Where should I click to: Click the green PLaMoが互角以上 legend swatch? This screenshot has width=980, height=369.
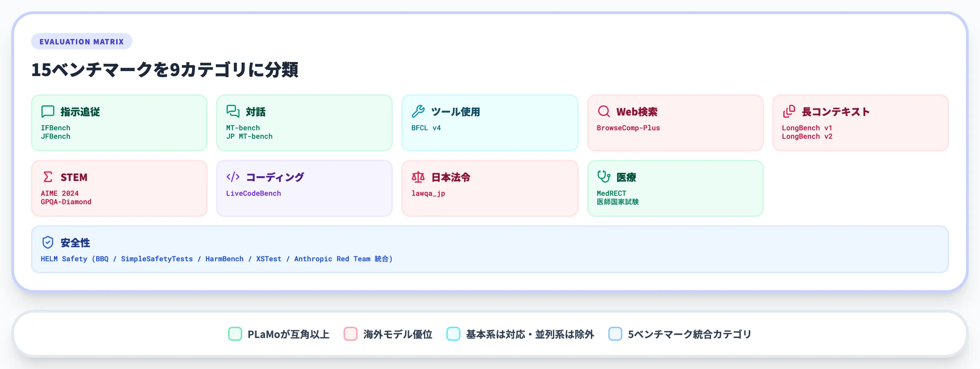(235, 334)
